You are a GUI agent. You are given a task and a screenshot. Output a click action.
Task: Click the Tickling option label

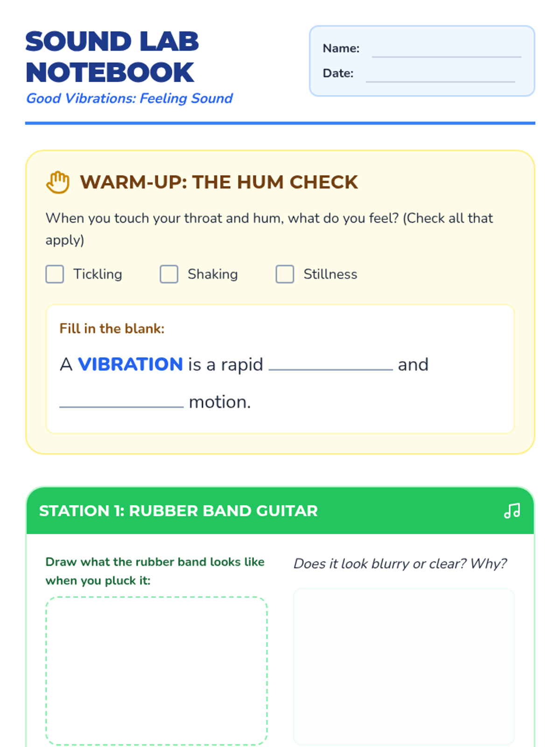point(98,274)
